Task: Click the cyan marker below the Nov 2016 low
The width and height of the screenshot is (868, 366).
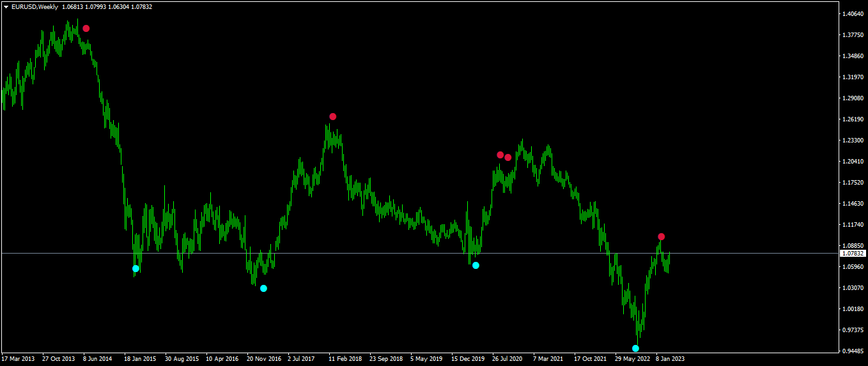Action: tap(264, 289)
